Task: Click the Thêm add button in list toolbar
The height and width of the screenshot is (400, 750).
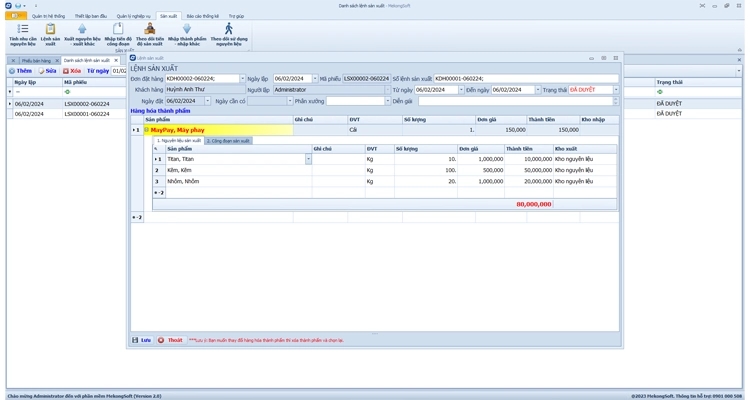Action: 21,71
